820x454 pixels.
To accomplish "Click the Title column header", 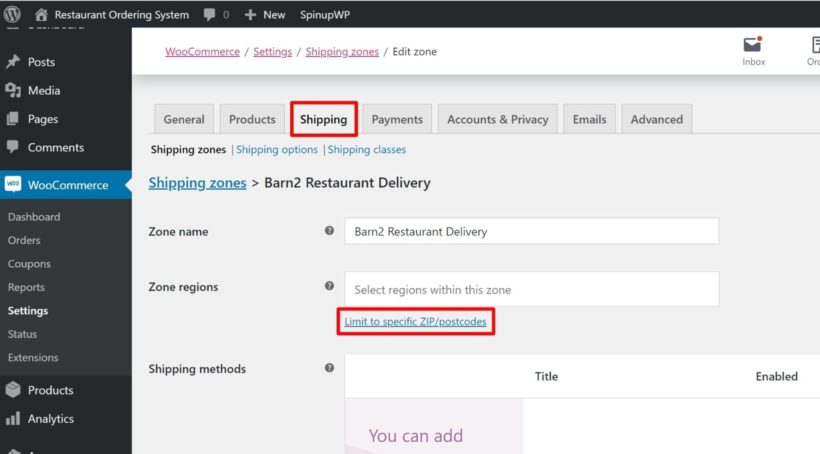I will [546, 376].
